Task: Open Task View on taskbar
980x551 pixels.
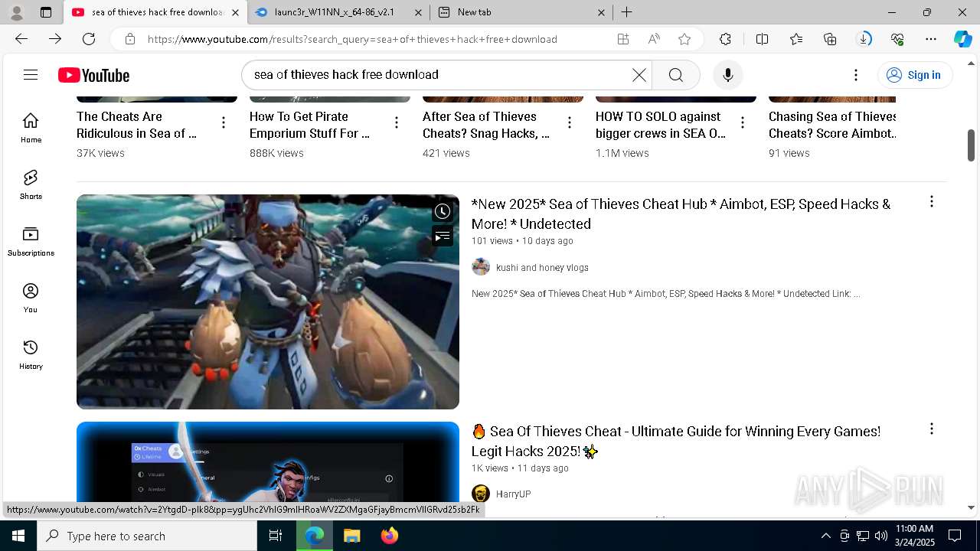Action: [276, 536]
